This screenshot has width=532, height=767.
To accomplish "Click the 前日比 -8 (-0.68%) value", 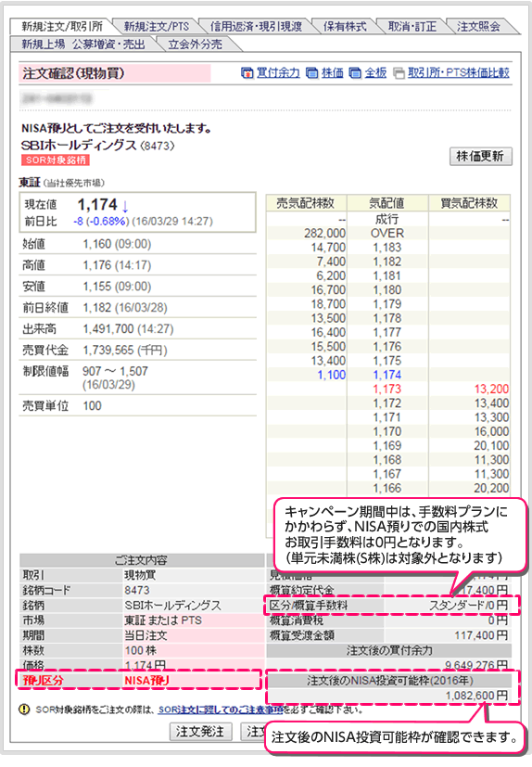I will click(x=100, y=221).
